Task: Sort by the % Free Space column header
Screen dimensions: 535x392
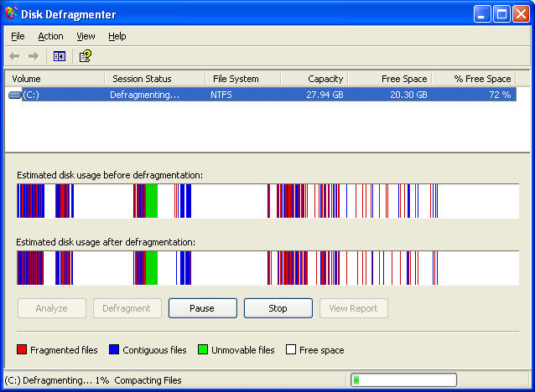Action: coord(474,79)
